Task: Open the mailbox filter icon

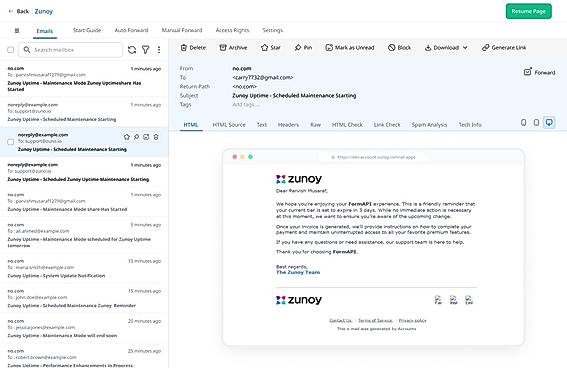Action: 145,50
